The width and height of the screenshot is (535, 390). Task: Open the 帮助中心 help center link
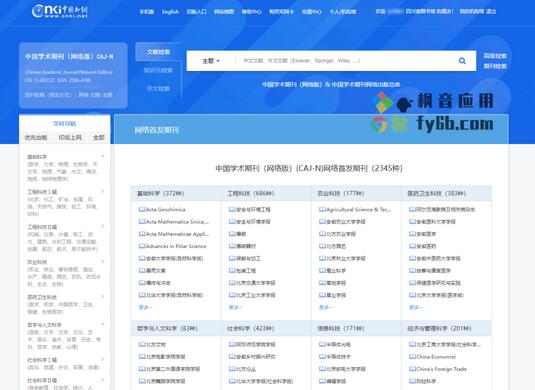point(251,12)
